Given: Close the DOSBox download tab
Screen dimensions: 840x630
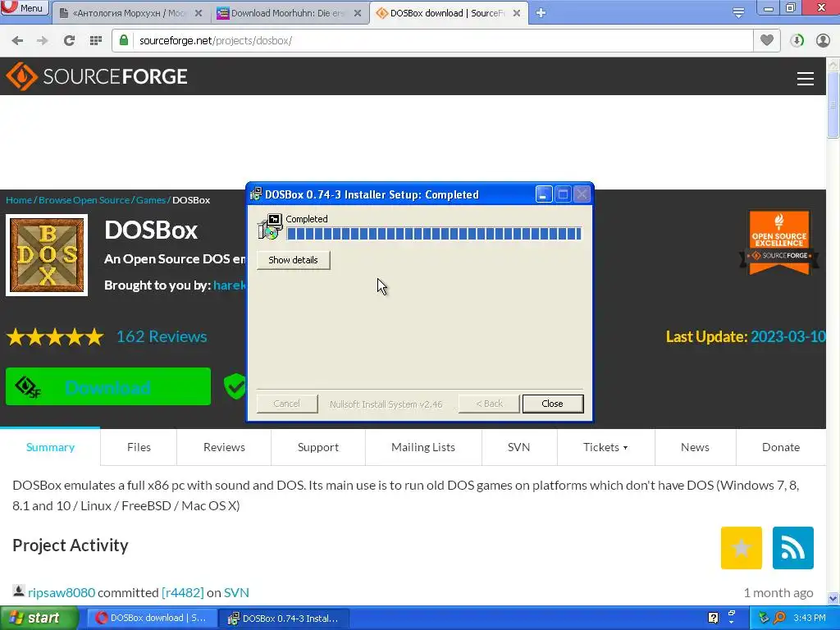Looking at the screenshot, I should coord(517,13).
